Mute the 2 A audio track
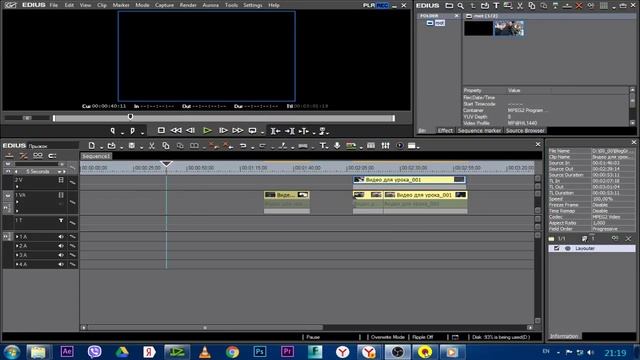Viewport: 640px width, 360px height. pyautogui.click(x=61, y=246)
